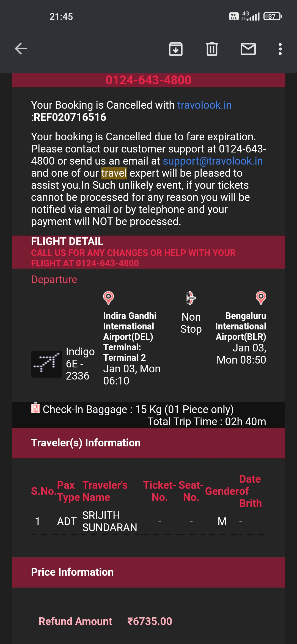Tap the Bengaluru arrival location pin icon

click(261, 298)
